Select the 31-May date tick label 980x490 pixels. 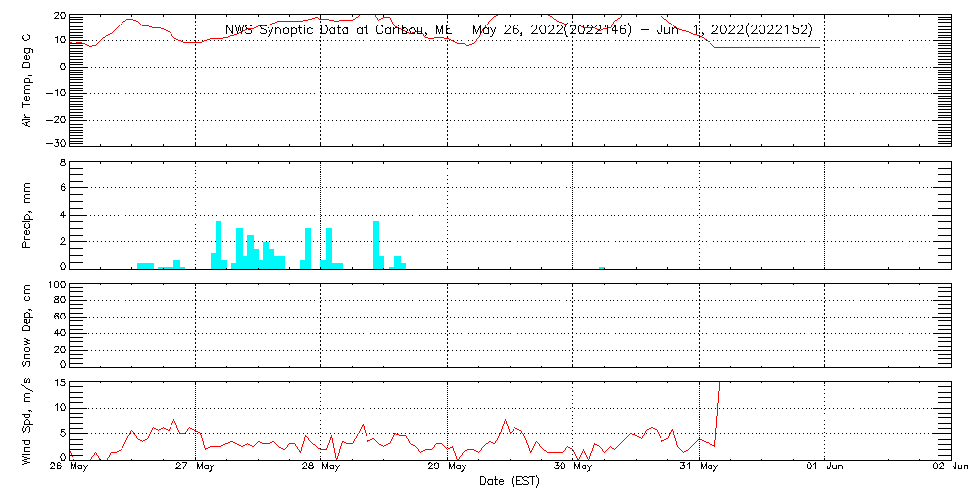[699, 467]
